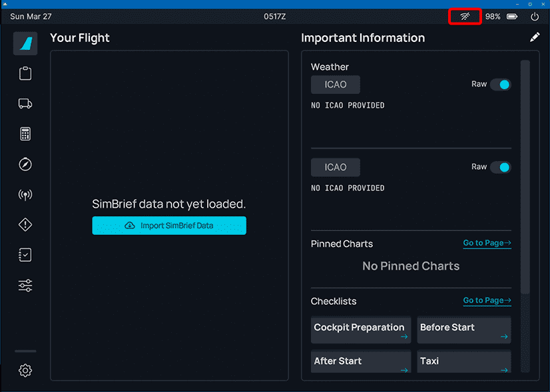Image resolution: width=550 pixels, height=392 pixels.
Task: Click the upper ICAO input field
Action: click(336, 85)
